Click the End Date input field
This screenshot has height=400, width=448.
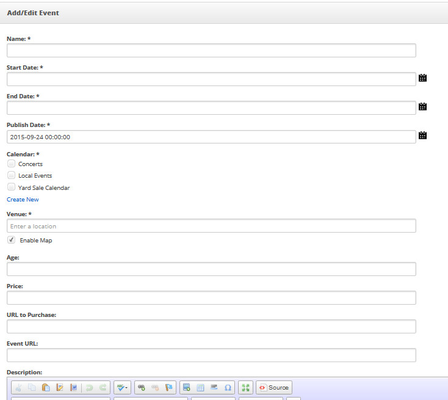click(211, 108)
